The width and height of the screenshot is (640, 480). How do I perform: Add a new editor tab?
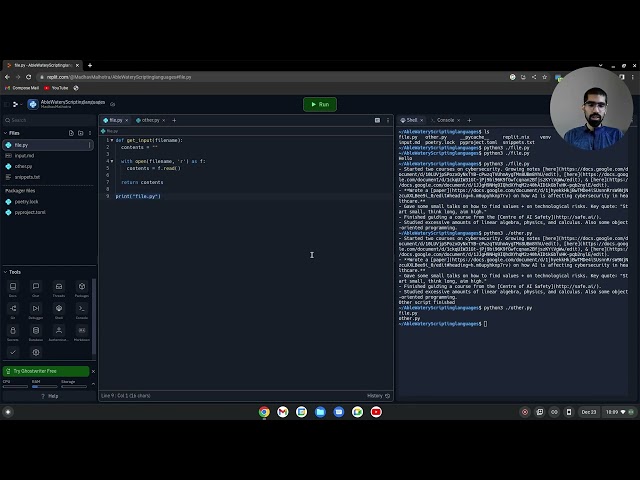tap(174, 120)
